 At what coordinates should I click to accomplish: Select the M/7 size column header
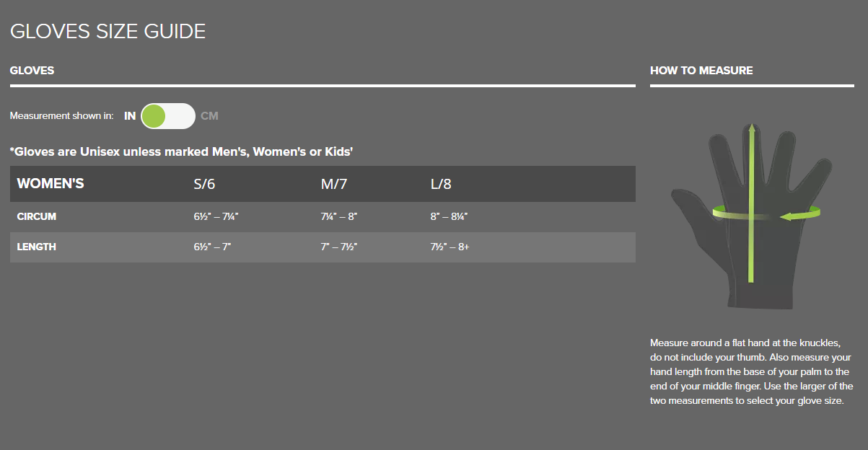(334, 184)
